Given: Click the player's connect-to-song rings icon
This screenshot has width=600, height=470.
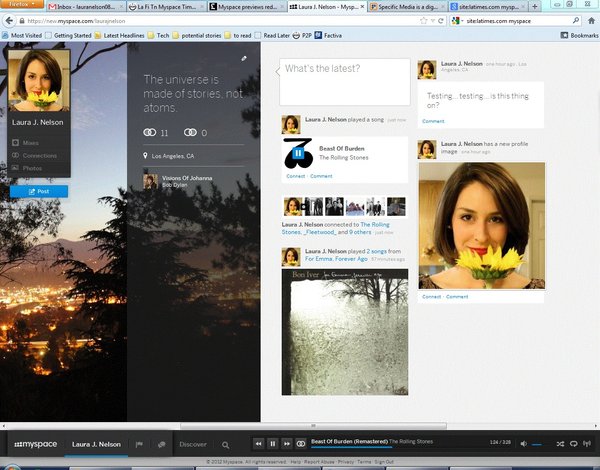Looking at the screenshot, I should click(x=301, y=444).
